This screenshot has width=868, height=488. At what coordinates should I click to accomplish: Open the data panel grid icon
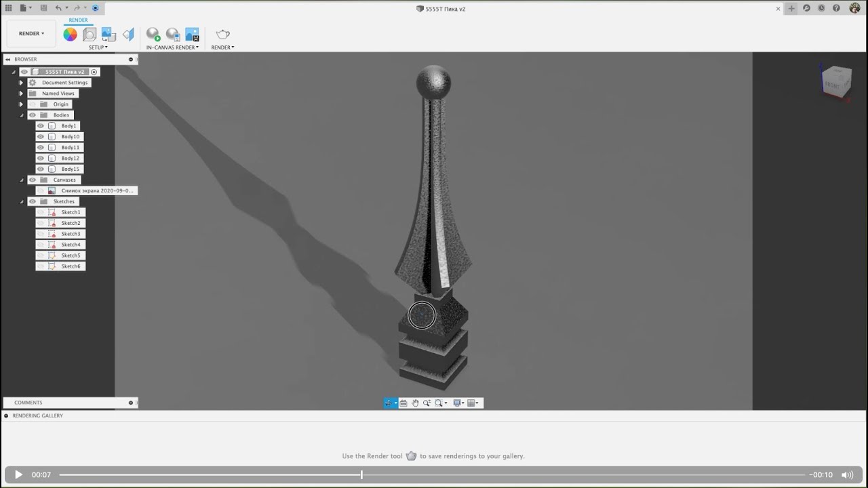[9, 8]
